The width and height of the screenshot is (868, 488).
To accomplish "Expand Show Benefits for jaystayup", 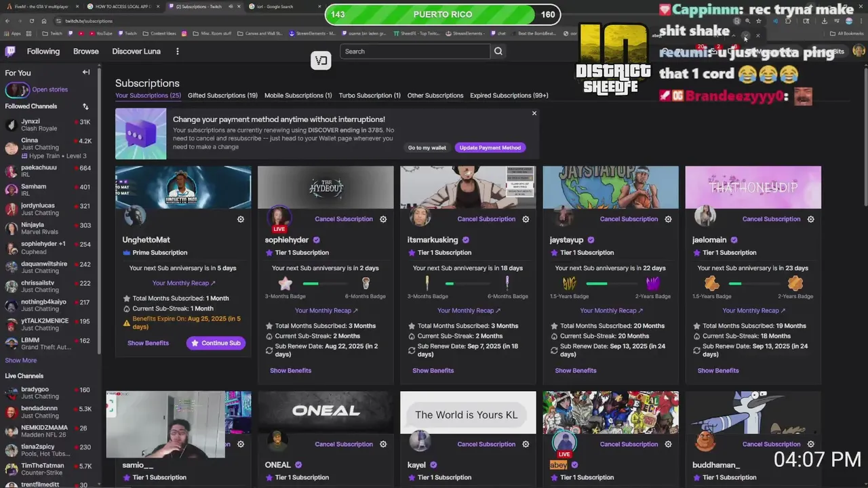I will 575,371.
